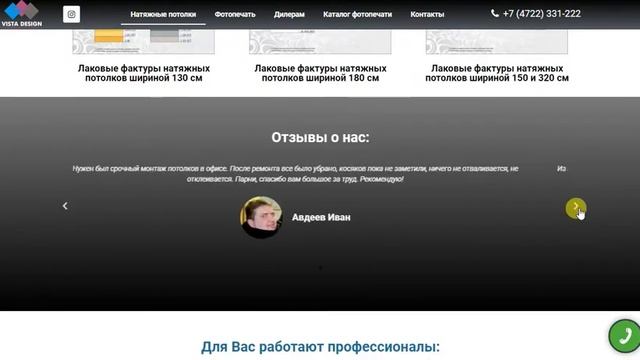640x360 pixels.
Task: Open the Контакты page
Action: 427,14
